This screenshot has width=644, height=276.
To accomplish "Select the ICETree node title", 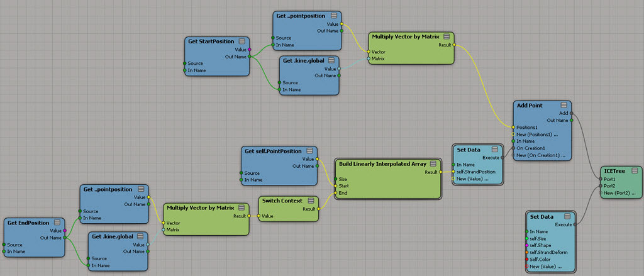I will 614,170.
